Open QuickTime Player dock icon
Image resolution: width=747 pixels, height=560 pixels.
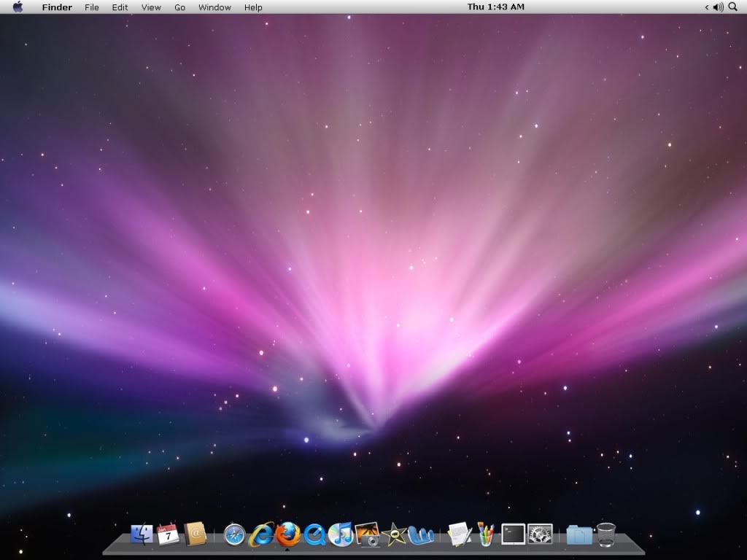(x=314, y=534)
